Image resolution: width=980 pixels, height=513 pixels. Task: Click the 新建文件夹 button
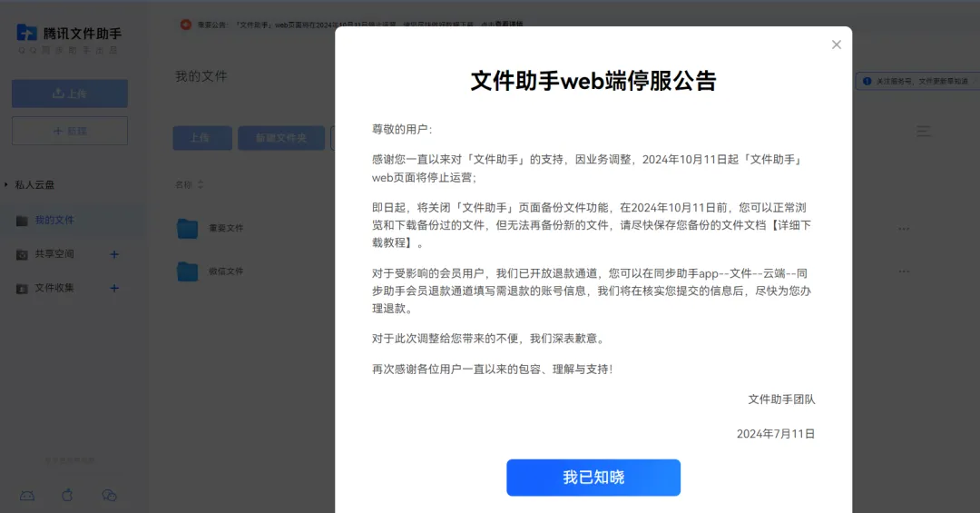(x=281, y=138)
